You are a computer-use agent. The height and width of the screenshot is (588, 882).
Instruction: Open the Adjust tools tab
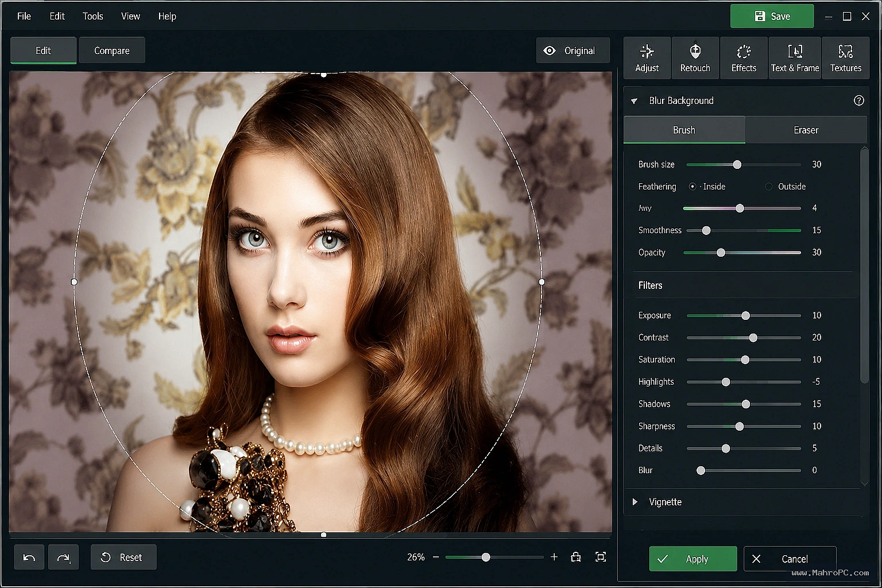pyautogui.click(x=647, y=58)
